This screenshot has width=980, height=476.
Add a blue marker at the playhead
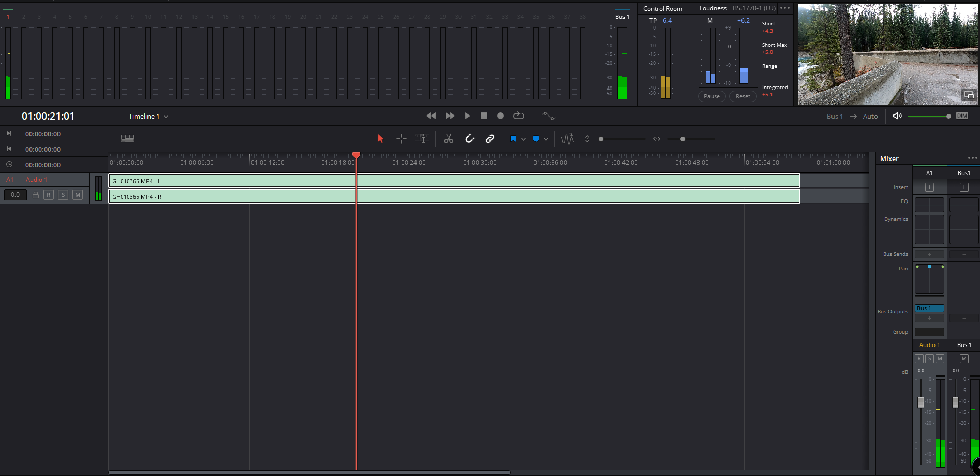[536, 139]
